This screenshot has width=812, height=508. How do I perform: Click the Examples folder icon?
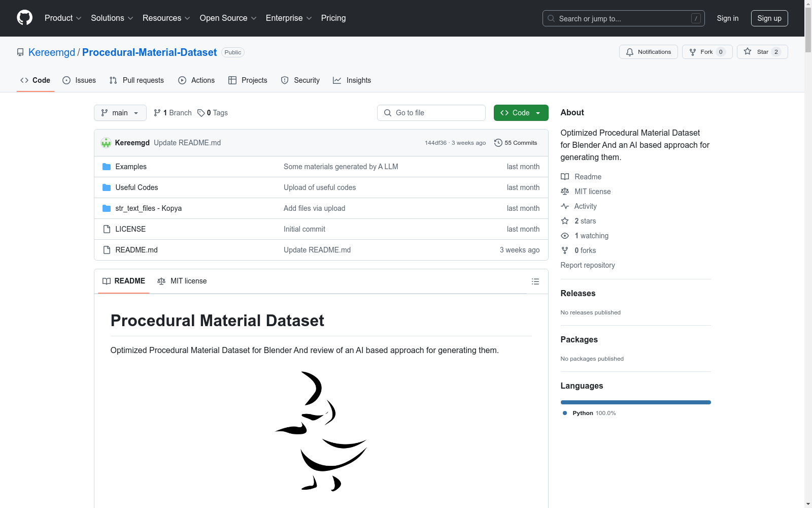point(107,167)
